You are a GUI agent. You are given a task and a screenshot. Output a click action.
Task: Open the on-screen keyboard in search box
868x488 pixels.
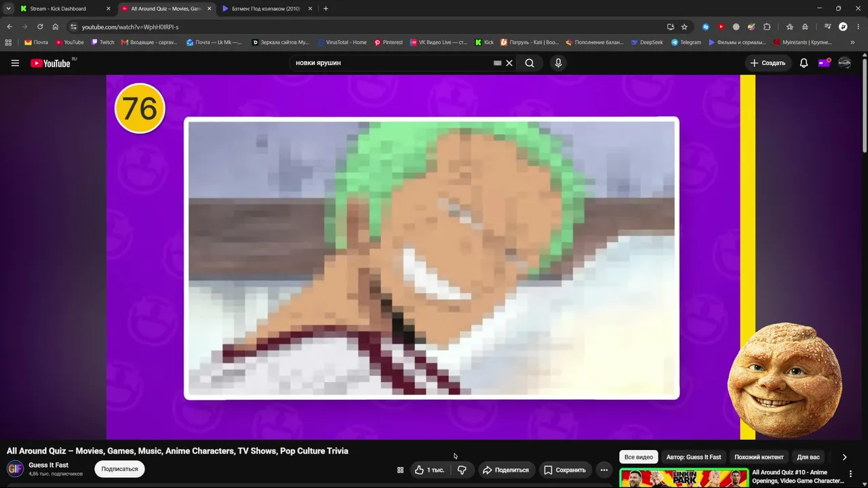pyautogui.click(x=497, y=63)
